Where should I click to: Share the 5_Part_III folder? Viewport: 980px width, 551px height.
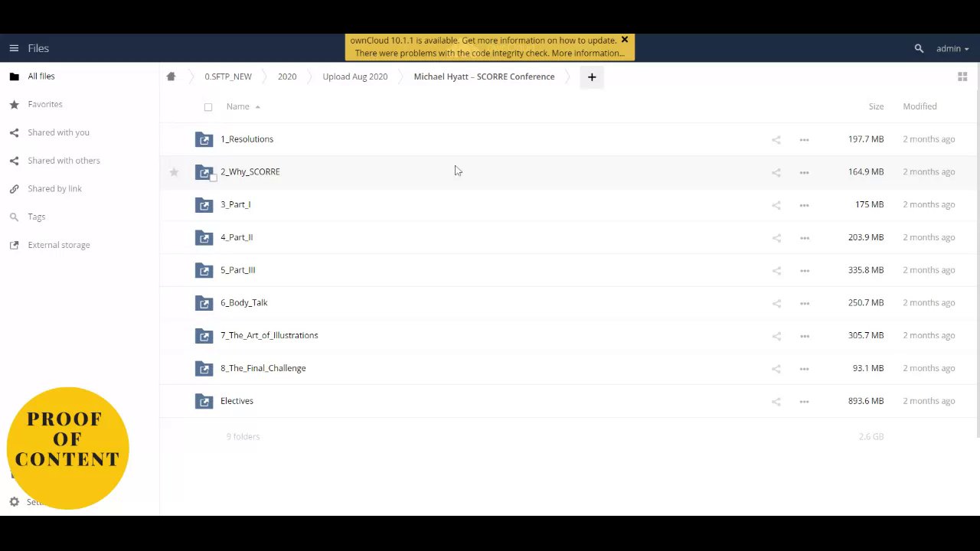[776, 270]
